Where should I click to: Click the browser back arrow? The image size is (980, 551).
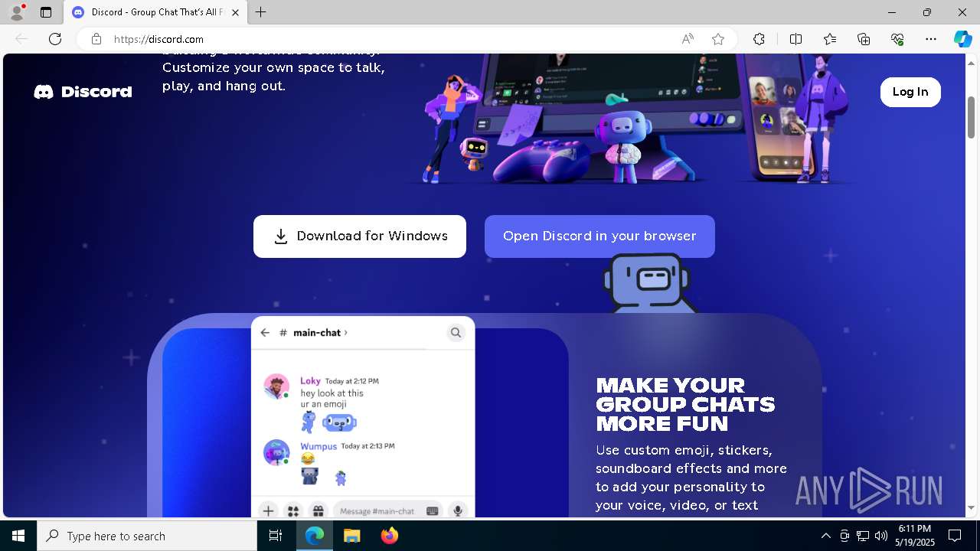[21, 39]
